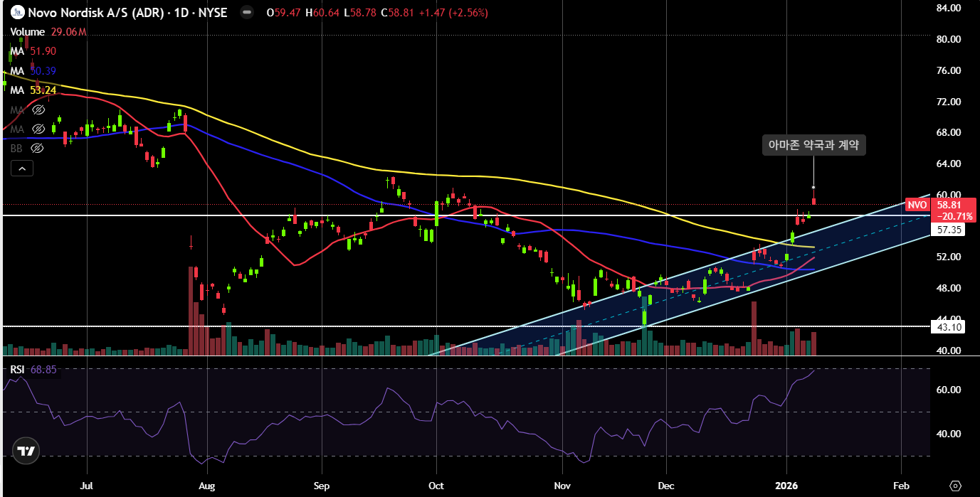Click the callout anchor point above last candle

(813, 187)
